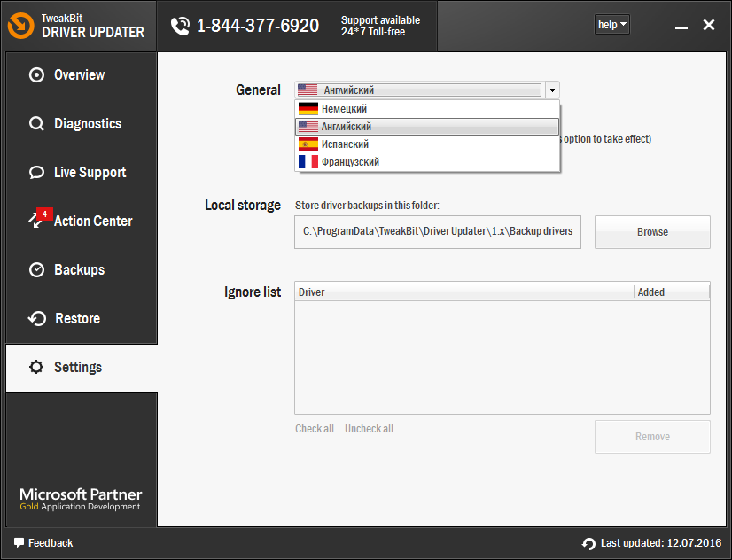Click the Settings gear icon
Image resolution: width=732 pixels, height=560 pixels.
tap(36, 367)
